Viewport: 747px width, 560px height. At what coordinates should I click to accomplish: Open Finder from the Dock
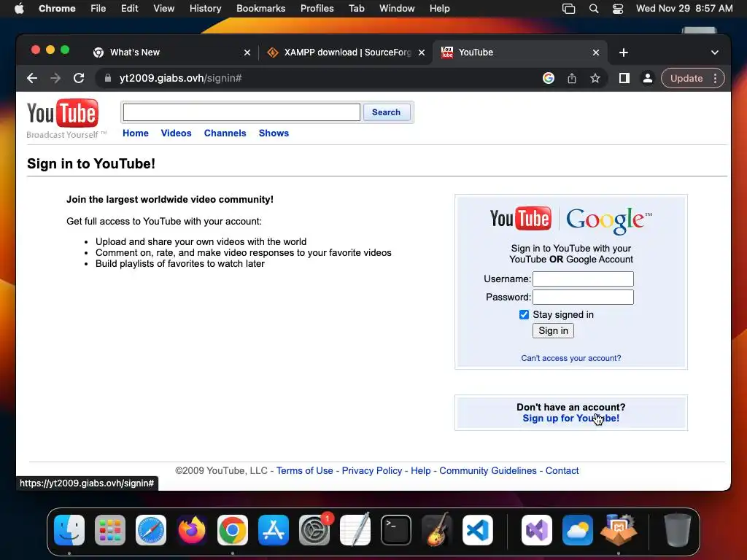69,530
